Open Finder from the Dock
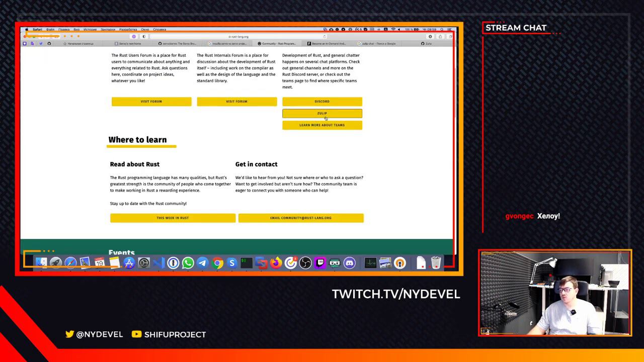 (x=41, y=262)
